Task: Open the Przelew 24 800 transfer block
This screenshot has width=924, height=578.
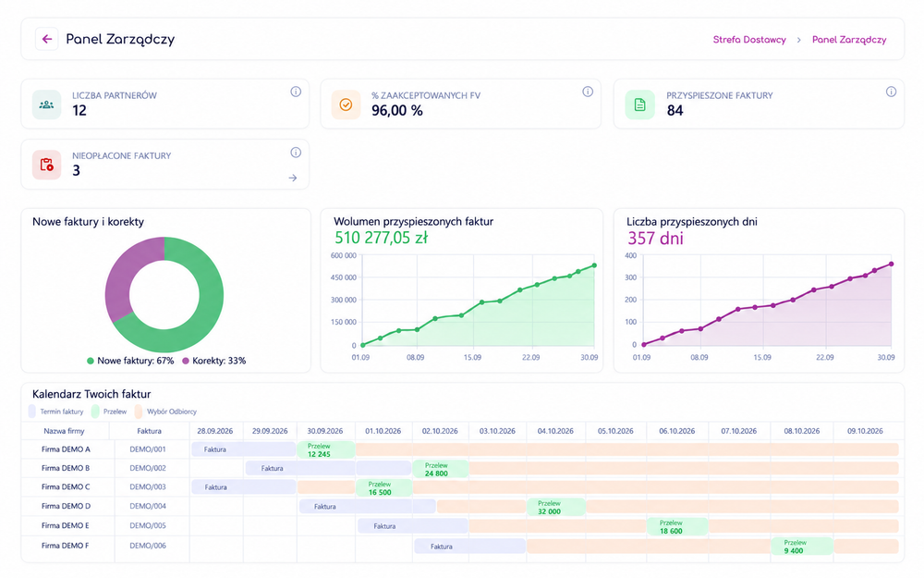Action: 440,470
